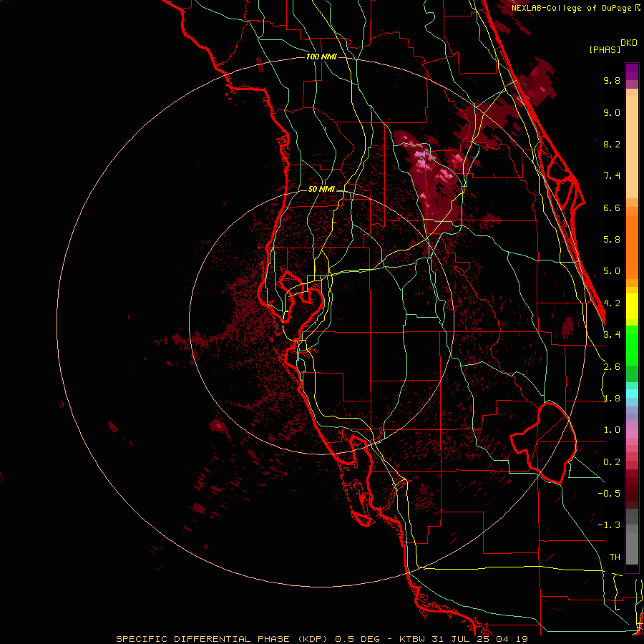
Task: Click the 4.2 value on the color scale
Action: (612, 303)
